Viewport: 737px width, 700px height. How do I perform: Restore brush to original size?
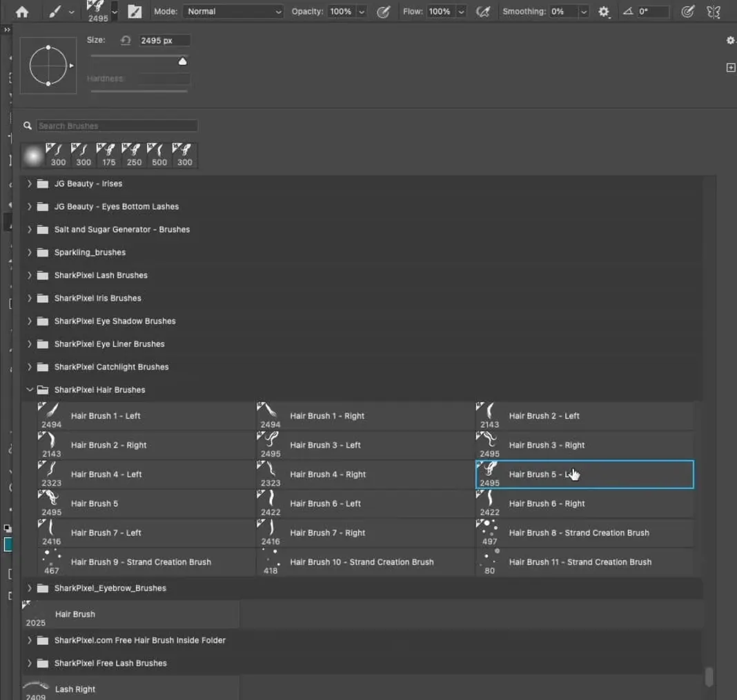(x=126, y=41)
